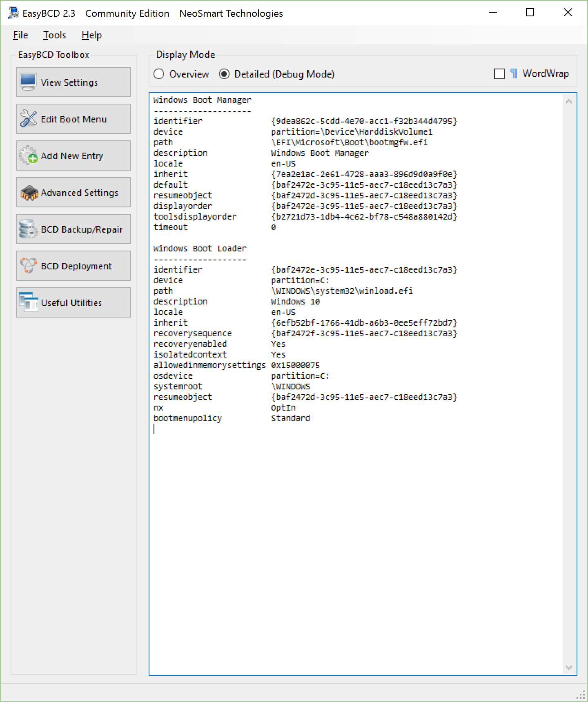Click the winload.efi path value
Screen dimensions: 588x702
(x=342, y=291)
